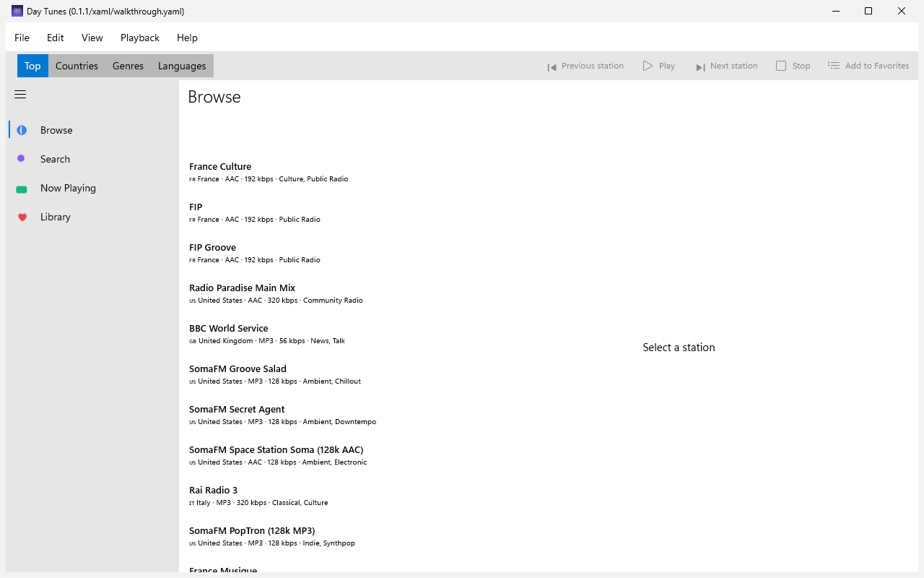The image size is (924, 578).
Task: Toggle the hamburger navigation menu
Action: pyautogui.click(x=20, y=95)
